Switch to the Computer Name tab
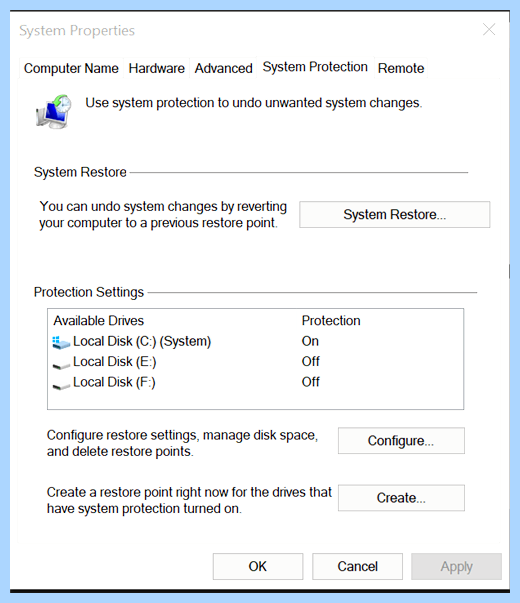Screen dimensions: 520x603 pos(71,68)
